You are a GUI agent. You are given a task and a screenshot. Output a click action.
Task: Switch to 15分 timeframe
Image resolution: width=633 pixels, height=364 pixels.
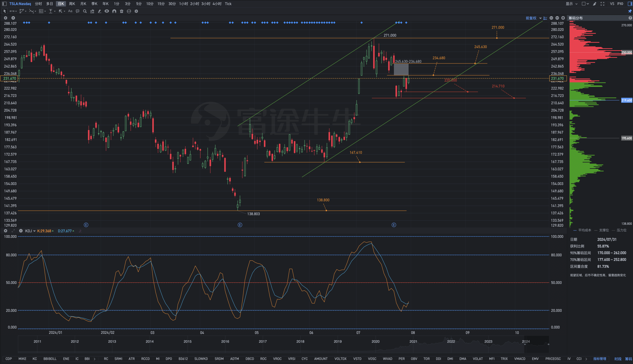pyautogui.click(x=161, y=4)
